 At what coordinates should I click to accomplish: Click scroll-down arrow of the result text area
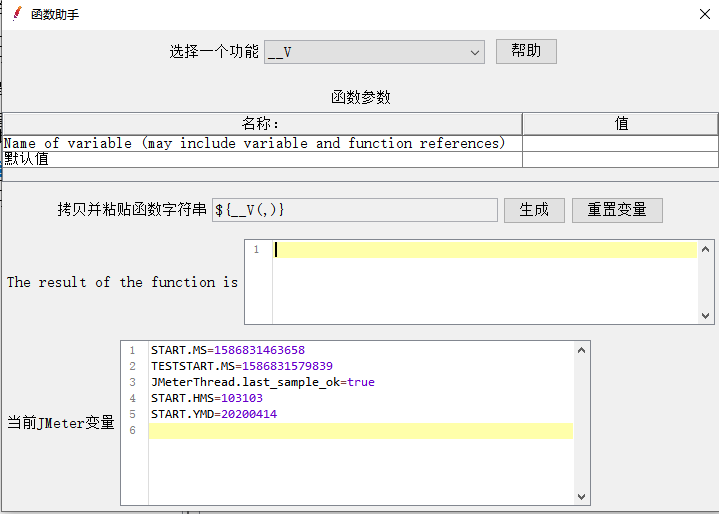707,315
